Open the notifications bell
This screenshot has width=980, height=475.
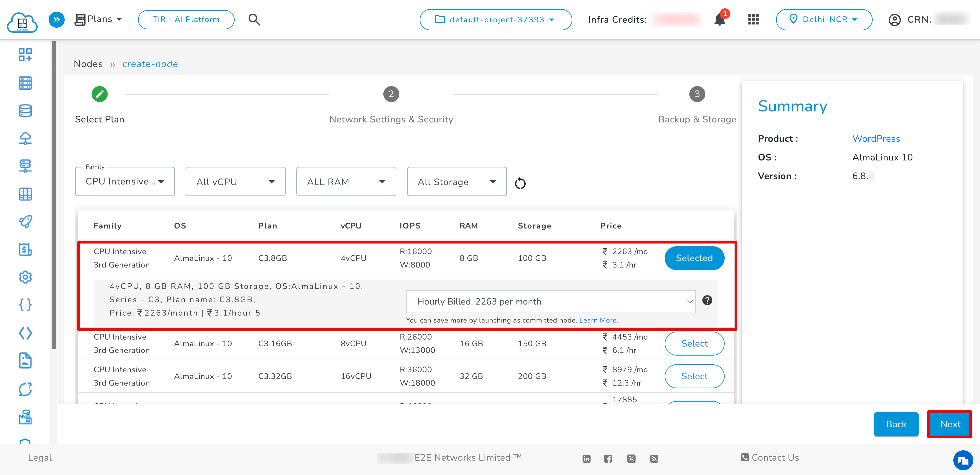(719, 19)
